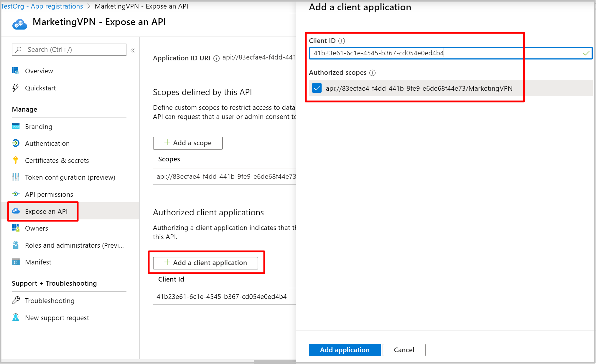Uncheck the MarketingVPN scope checkbox
This screenshot has height=364, width=596.
(x=317, y=88)
